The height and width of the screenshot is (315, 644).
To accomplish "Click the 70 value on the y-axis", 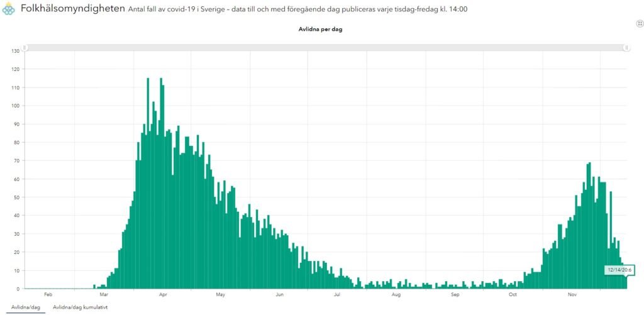I will point(17,161).
